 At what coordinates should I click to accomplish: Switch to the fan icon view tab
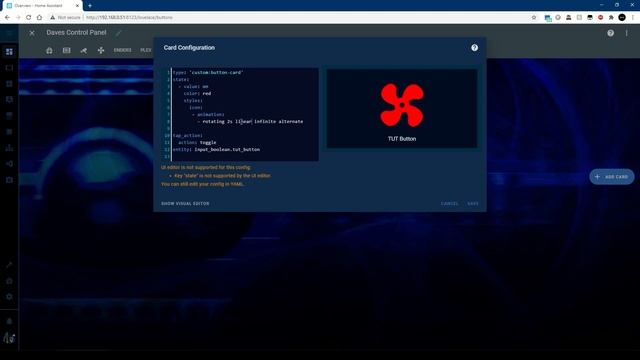pyautogui.click(x=101, y=50)
